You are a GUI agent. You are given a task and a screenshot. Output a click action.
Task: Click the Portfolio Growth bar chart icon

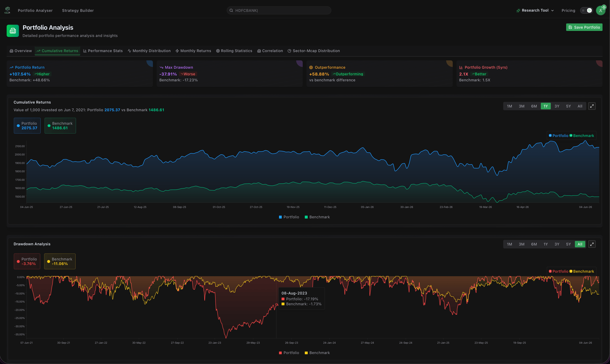pyautogui.click(x=461, y=67)
